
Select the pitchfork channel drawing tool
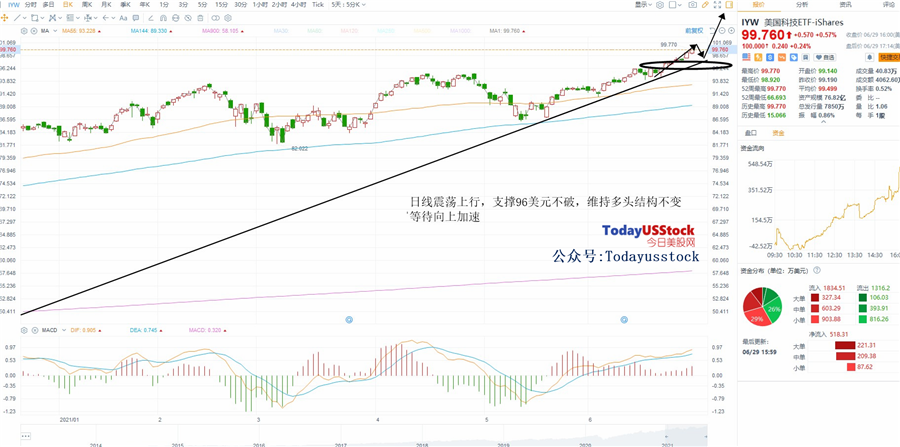(x=52, y=18)
